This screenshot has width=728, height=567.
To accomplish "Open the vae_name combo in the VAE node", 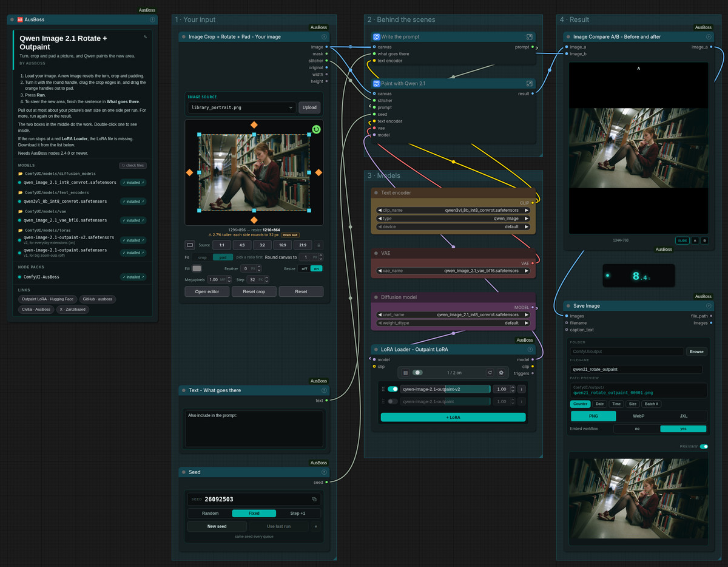I will (453, 271).
